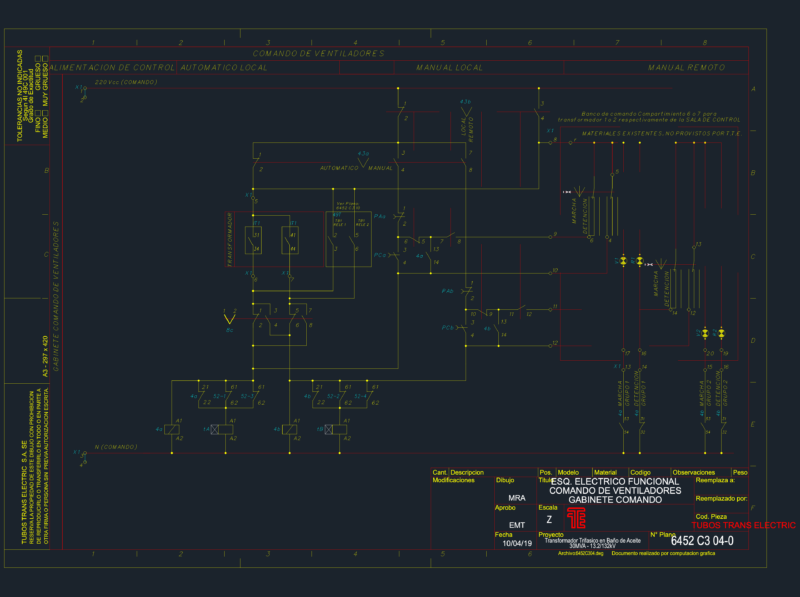Select the 4a contactor coil symbol
Screen dimensions: 800x597
point(172,430)
